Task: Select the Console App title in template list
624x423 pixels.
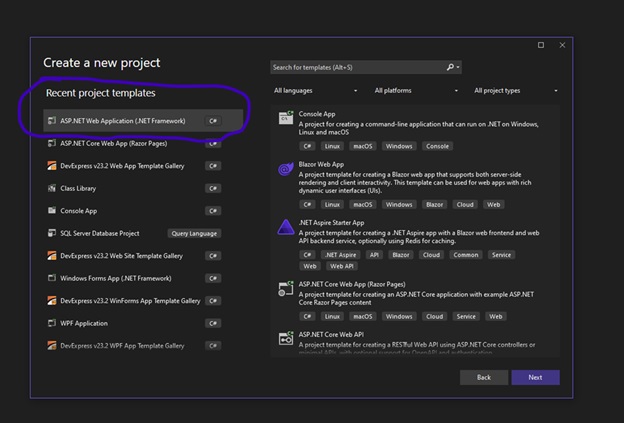Action: [317, 114]
